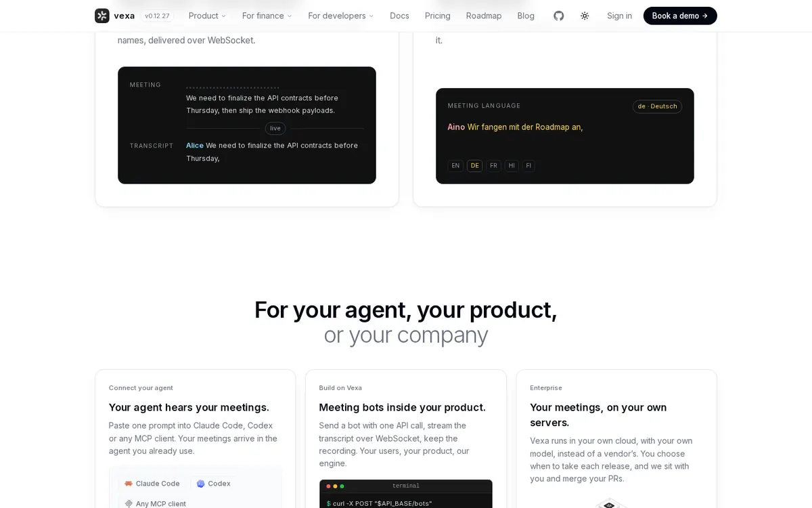Click the Vexa logo icon
This screenshot has width=812, height=508.
(102, 16)
